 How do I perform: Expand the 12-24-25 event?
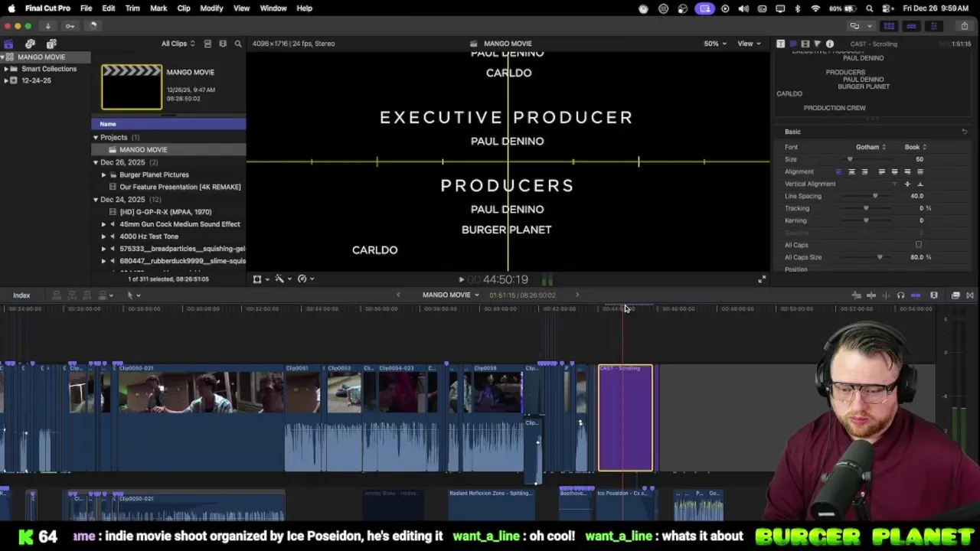click(6, 80)
